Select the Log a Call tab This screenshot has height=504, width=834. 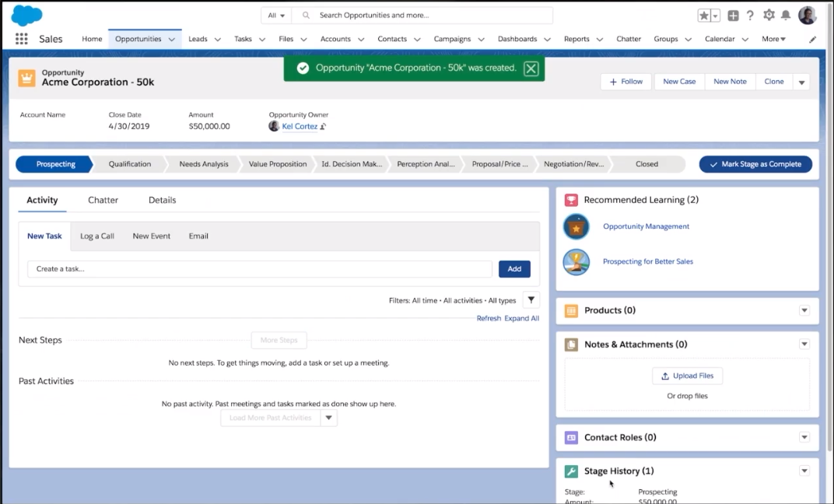coord(96,236)
